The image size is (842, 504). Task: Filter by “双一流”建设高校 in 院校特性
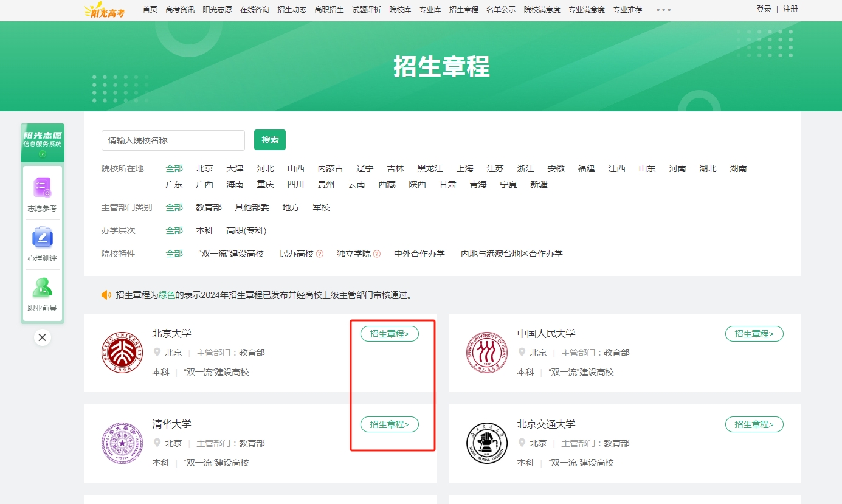click(x=232, y=254)
